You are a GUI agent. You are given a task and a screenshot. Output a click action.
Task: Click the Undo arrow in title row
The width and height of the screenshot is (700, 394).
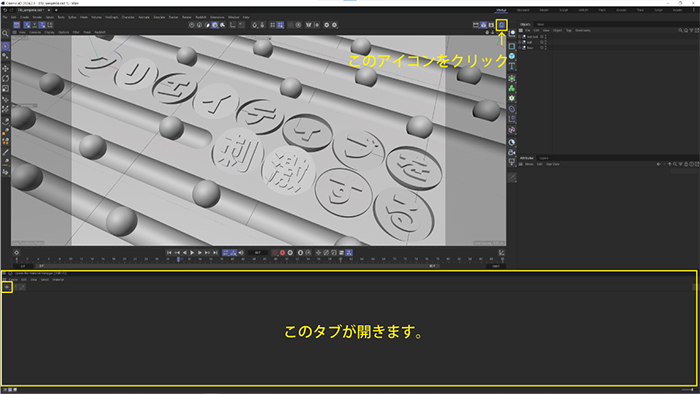(x=5, y=10)
